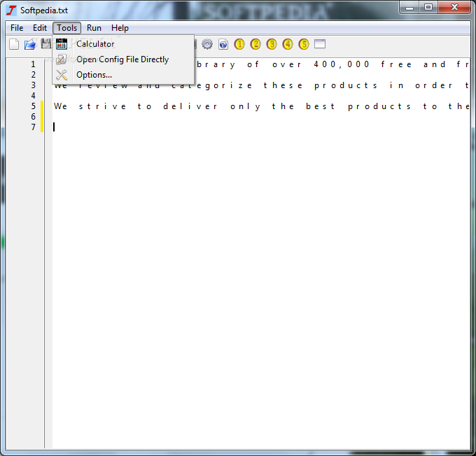Screen dimensions: 476x456
Task: Maximize the Softpedia.txt window
Action: [428, 8]
